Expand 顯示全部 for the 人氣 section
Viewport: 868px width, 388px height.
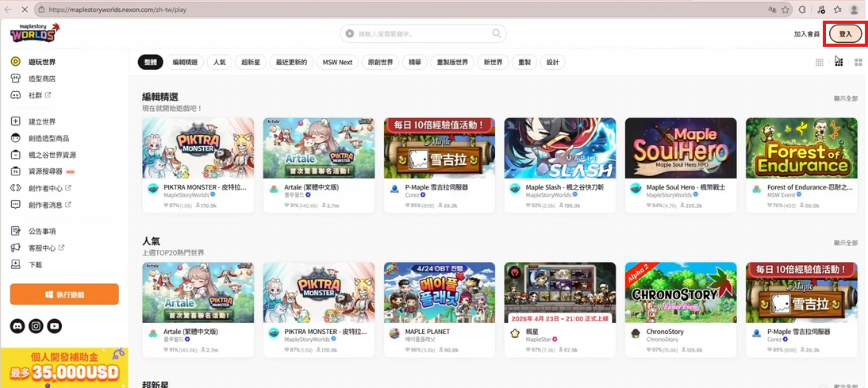click(x=845, y=243)
